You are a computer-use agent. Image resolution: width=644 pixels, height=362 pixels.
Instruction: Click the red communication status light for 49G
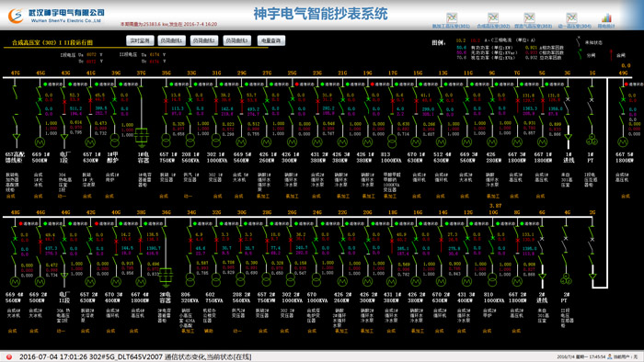626,84
